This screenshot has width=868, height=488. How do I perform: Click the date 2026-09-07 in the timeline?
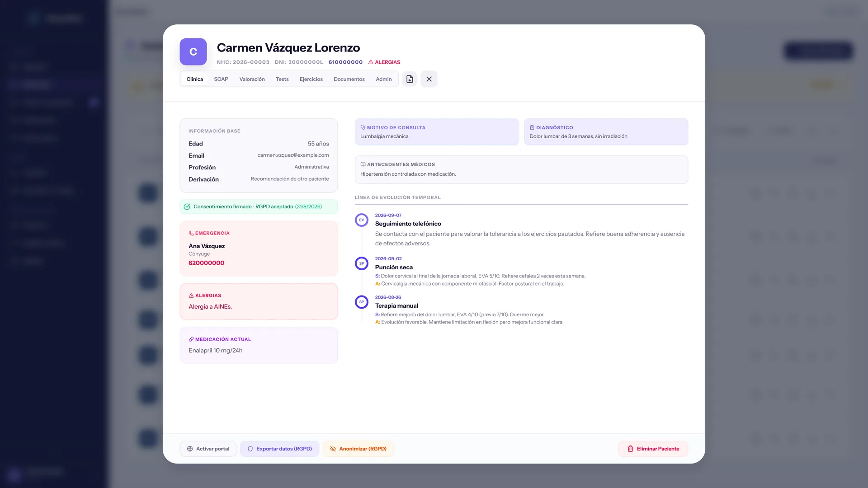click(x=388, y=216)
